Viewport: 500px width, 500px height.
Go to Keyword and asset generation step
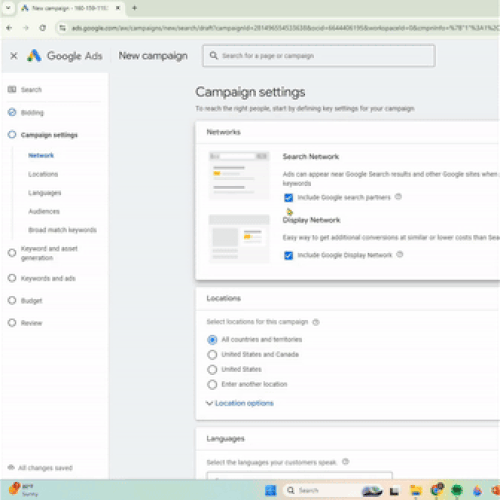[x=49, y=253]
